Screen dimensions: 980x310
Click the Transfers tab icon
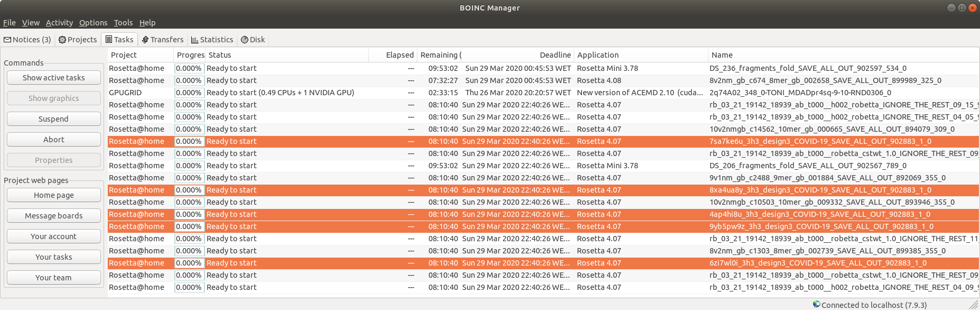click(x=145, y=40)
